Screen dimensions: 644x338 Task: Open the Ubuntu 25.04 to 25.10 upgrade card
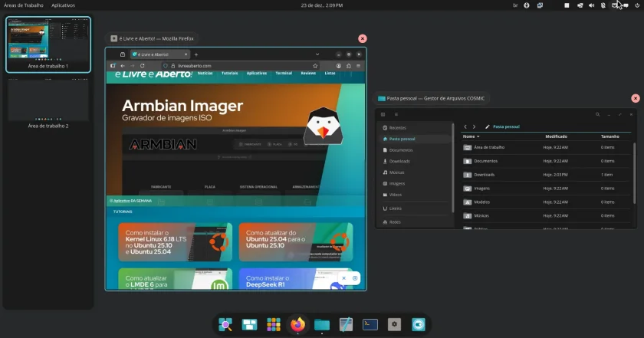click(x=296, y=242)
